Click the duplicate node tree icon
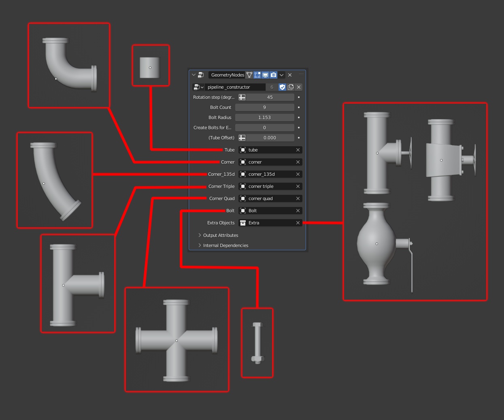Image resolution: width=504 pixels, height=420 pixels. coord(291,87)
